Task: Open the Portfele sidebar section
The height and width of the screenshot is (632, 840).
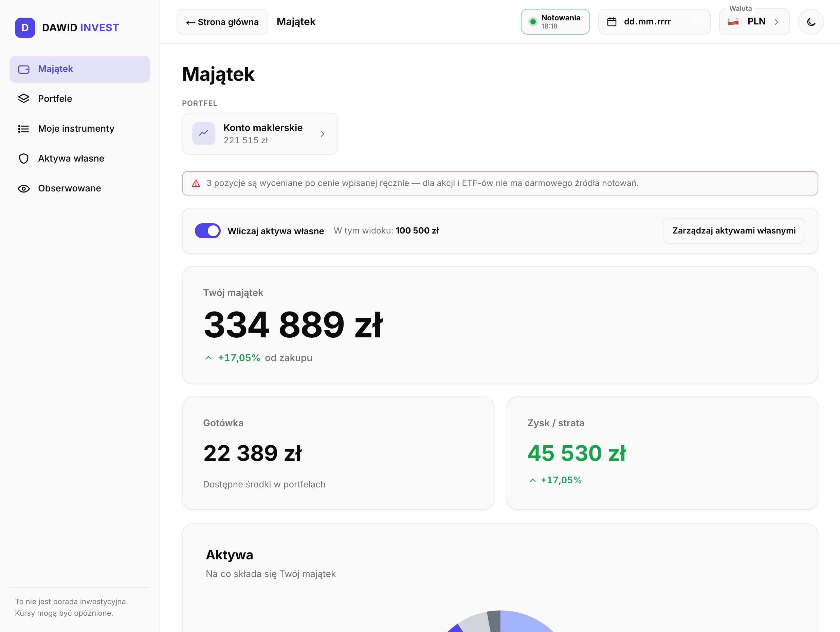Action: click(x=80, y=99)
